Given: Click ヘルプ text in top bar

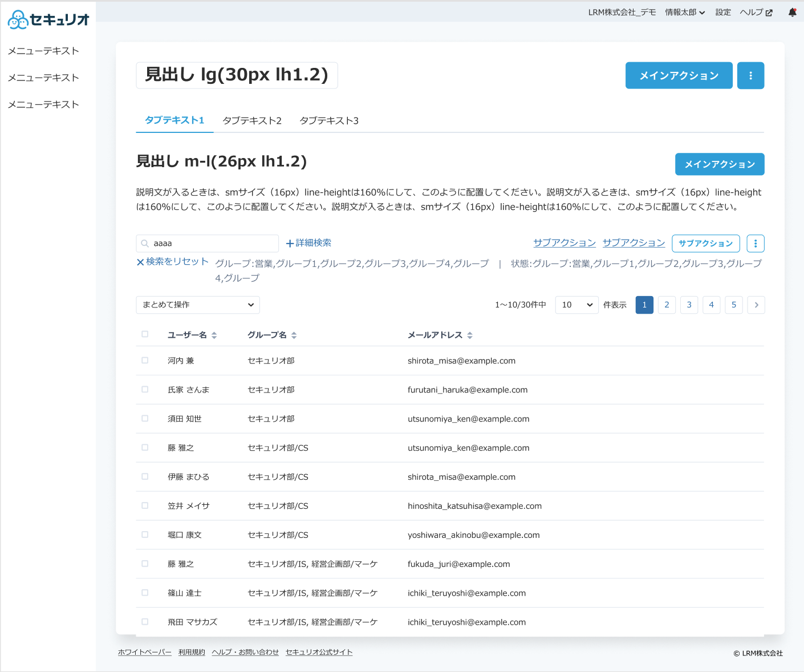Looking at the screenshot, I should pos(752,13).
